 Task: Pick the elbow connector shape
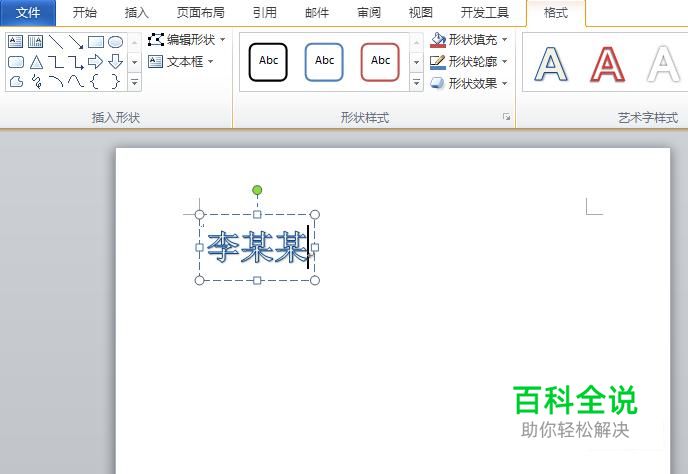pyautogui.click(x=56, y=62)
